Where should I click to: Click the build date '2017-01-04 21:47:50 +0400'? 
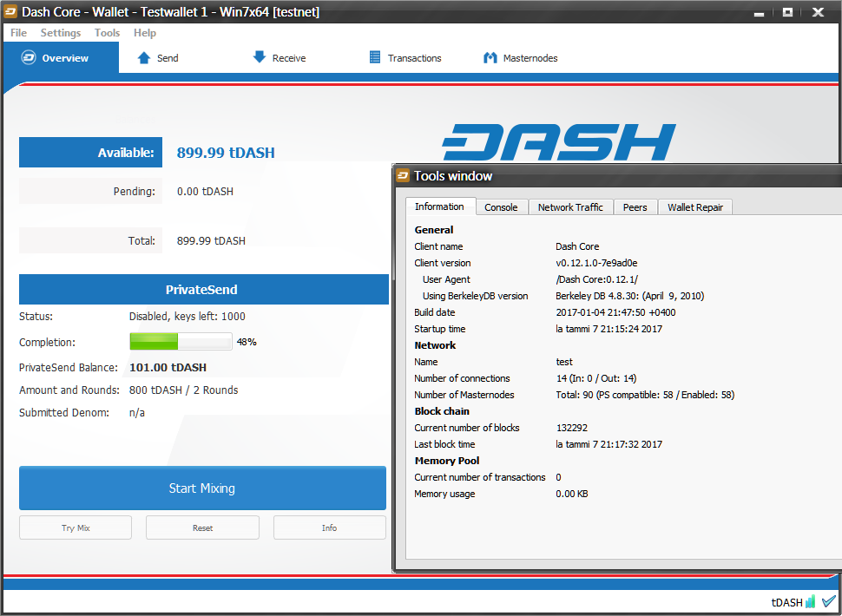pos(615,312)
